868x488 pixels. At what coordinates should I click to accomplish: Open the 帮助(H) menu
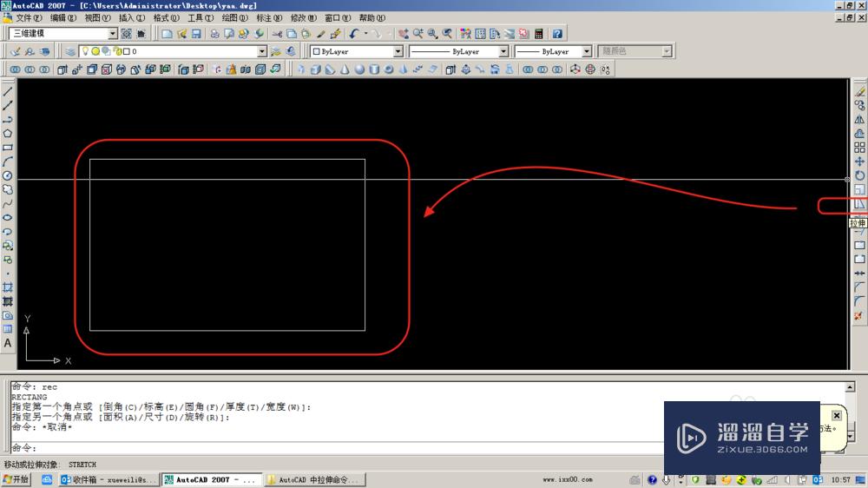372,18
